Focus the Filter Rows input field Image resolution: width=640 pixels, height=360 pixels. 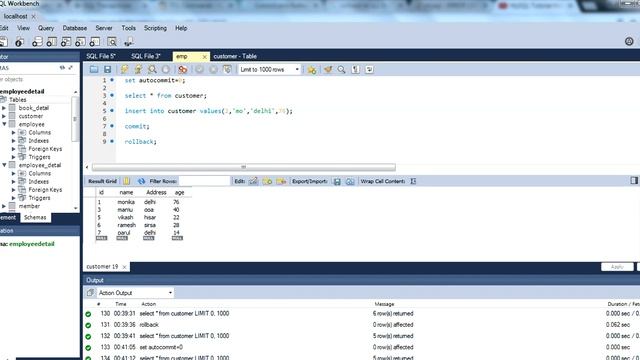coord(204,181)
